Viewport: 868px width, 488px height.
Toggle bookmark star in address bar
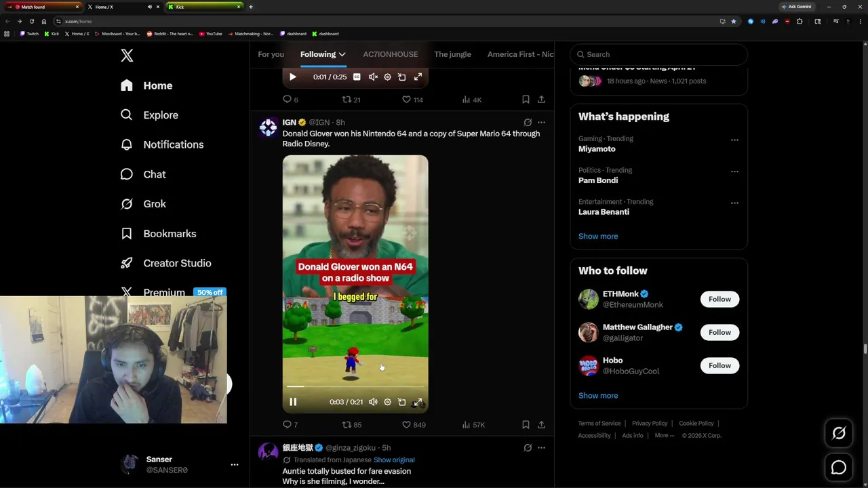click(x=733, y=21)
